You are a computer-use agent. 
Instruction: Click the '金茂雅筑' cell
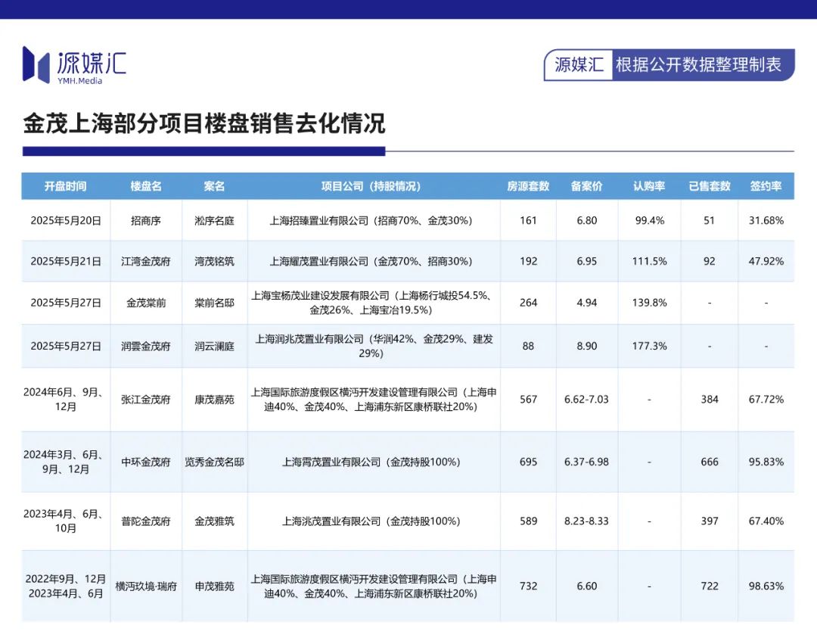click(214, 521)
